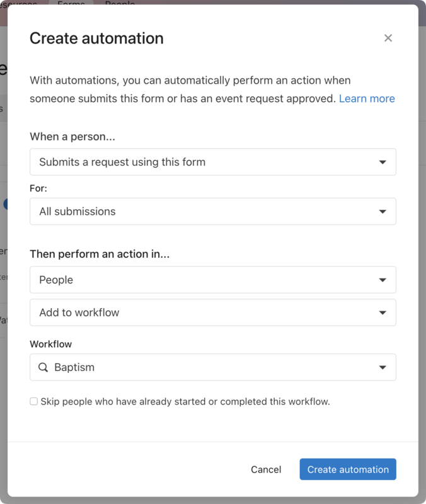The width and height of the screenshot is (426, 504).
Task: Click the close X on the dialog
Action: click(x=388, y=38)
